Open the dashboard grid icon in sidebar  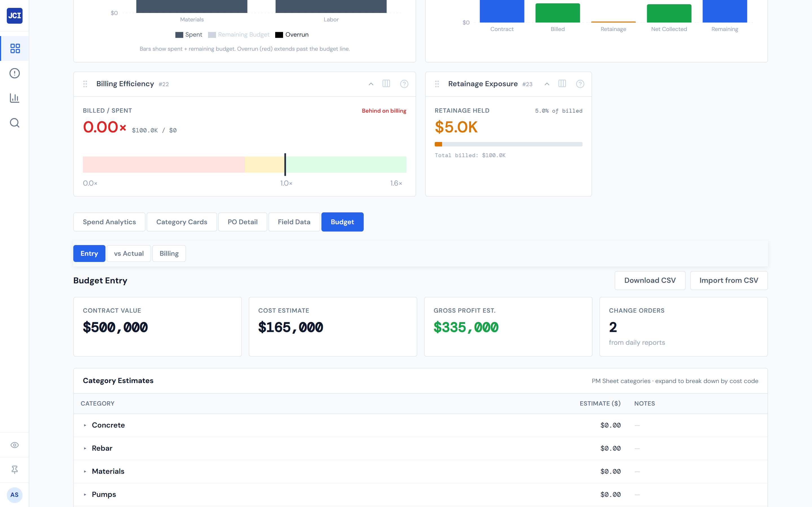click(x=15, y=48)
